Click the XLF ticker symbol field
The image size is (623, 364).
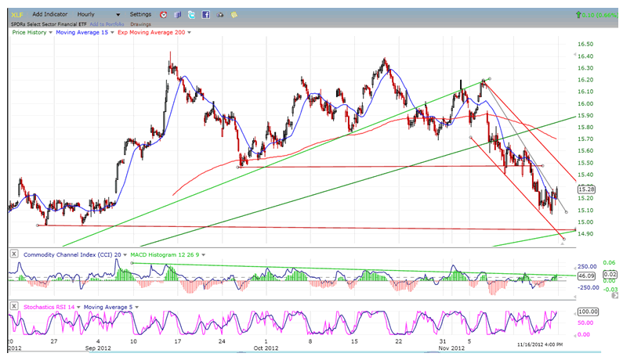(x=16, y=14)
